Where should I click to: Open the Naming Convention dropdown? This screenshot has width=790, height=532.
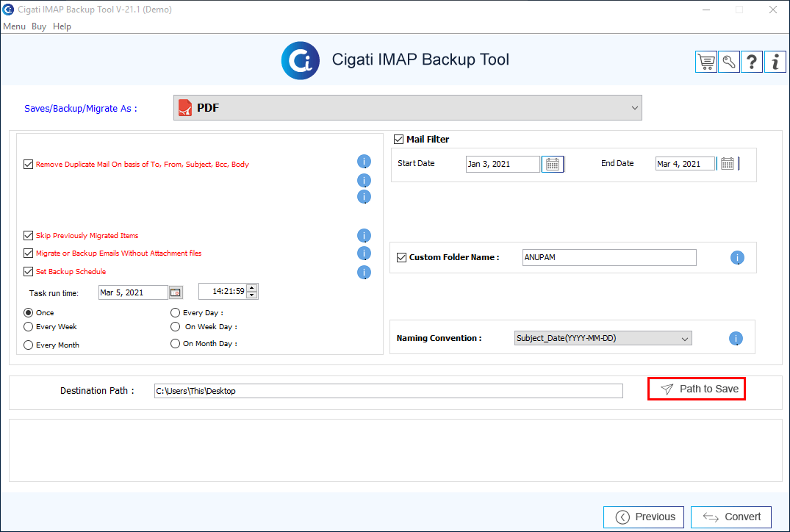click(603, 338)
